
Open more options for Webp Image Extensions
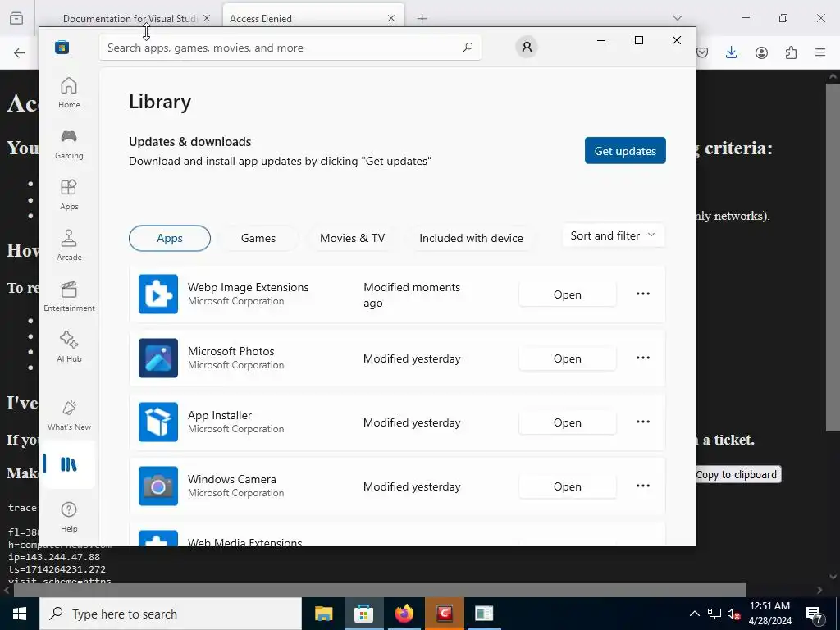pyautogui.click(x=643, y=294)
